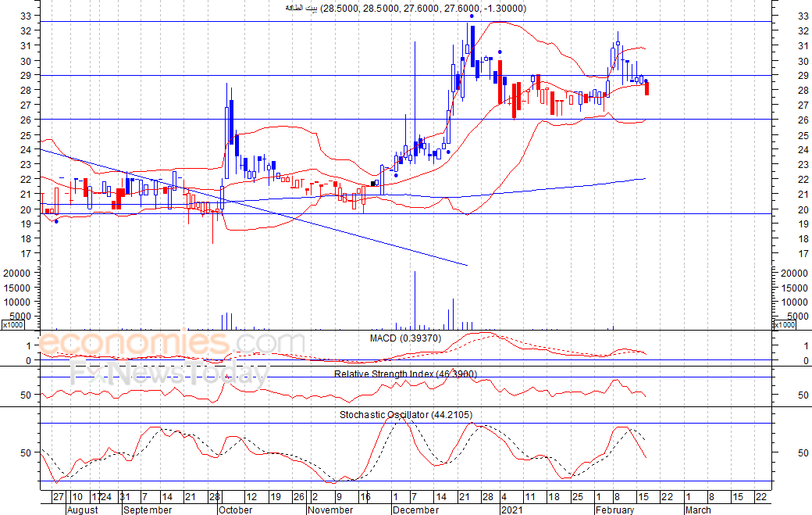Click the August month label
Viewport: 812px width, 515px height.
83,510
